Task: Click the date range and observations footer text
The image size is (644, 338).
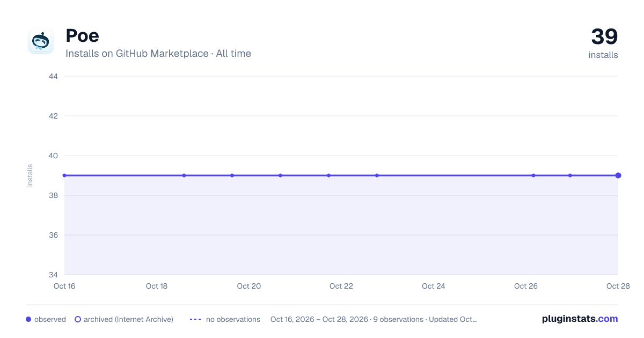Action: click(x=374, y=319)
